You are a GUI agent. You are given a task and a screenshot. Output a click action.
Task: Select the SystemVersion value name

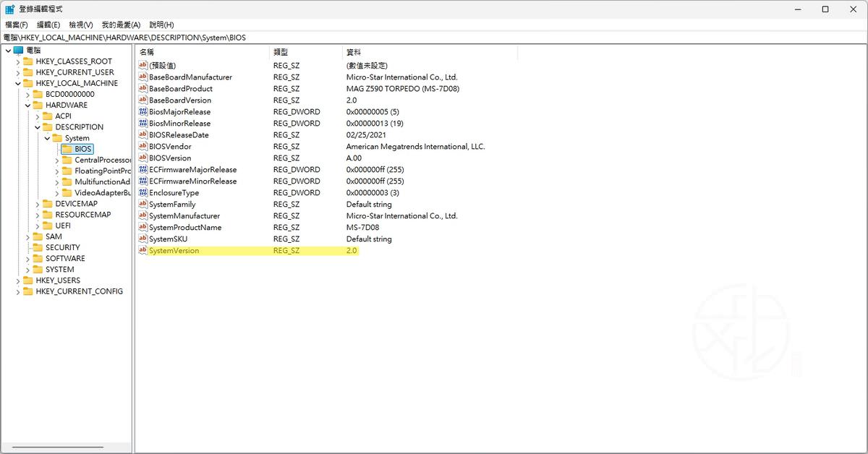[174, 250]
